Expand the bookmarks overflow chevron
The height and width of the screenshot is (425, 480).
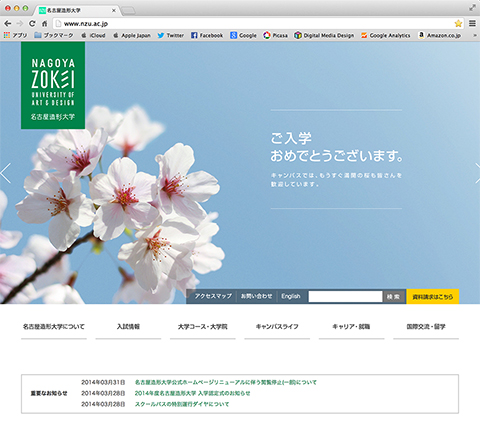[x=475, y=35]
